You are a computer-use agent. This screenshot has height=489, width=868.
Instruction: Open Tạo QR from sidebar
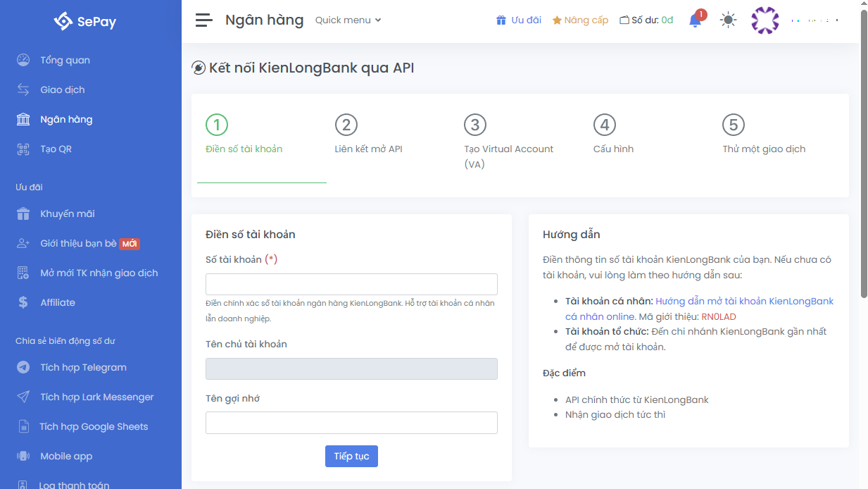(x=56, y=149)
